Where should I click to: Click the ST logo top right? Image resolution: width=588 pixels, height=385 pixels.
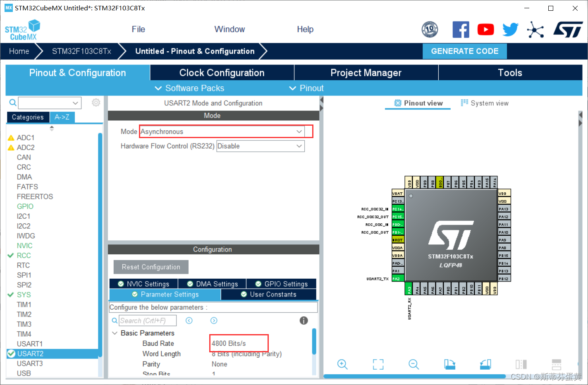(x=568, y=29)
